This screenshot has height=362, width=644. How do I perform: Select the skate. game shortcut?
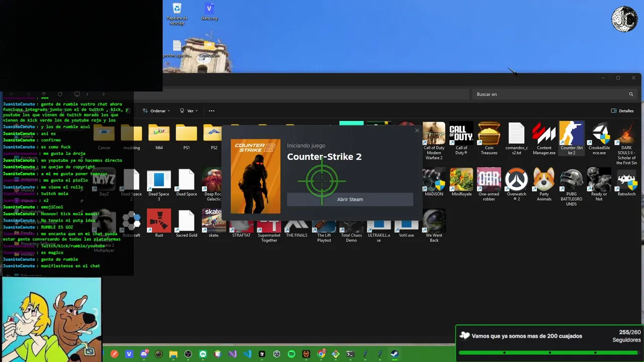(x=214, y=224)
